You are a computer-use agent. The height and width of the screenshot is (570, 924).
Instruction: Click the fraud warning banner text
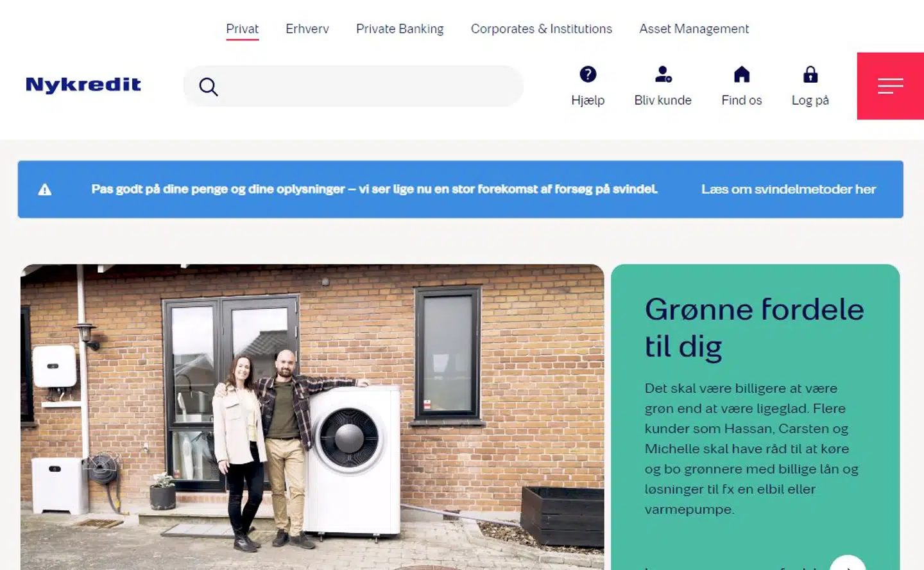[x=374, y=189]
